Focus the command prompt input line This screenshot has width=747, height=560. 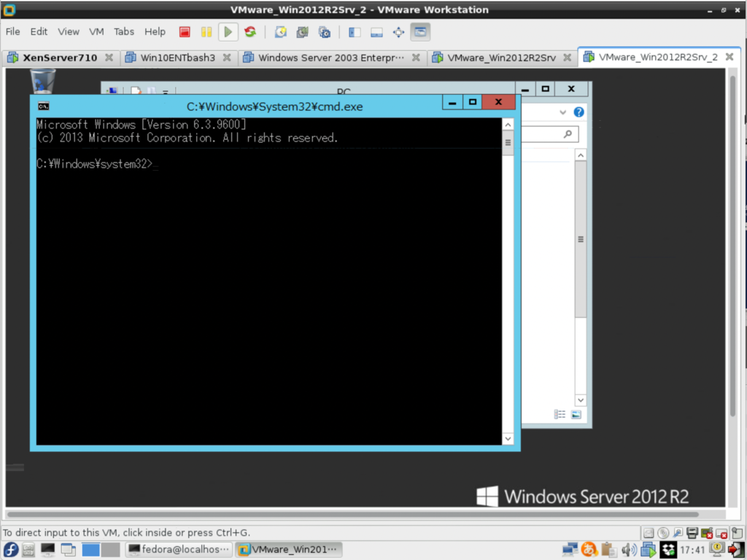coord(97,164)
